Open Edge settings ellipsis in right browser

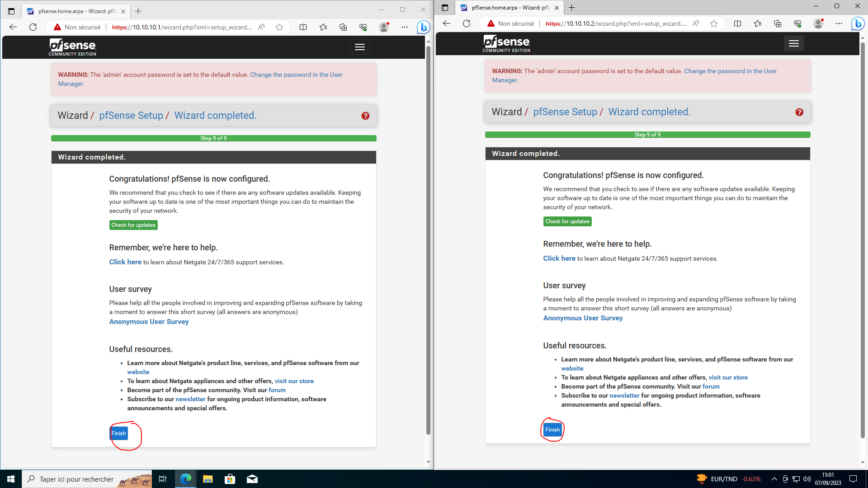(x=839, y=23)
